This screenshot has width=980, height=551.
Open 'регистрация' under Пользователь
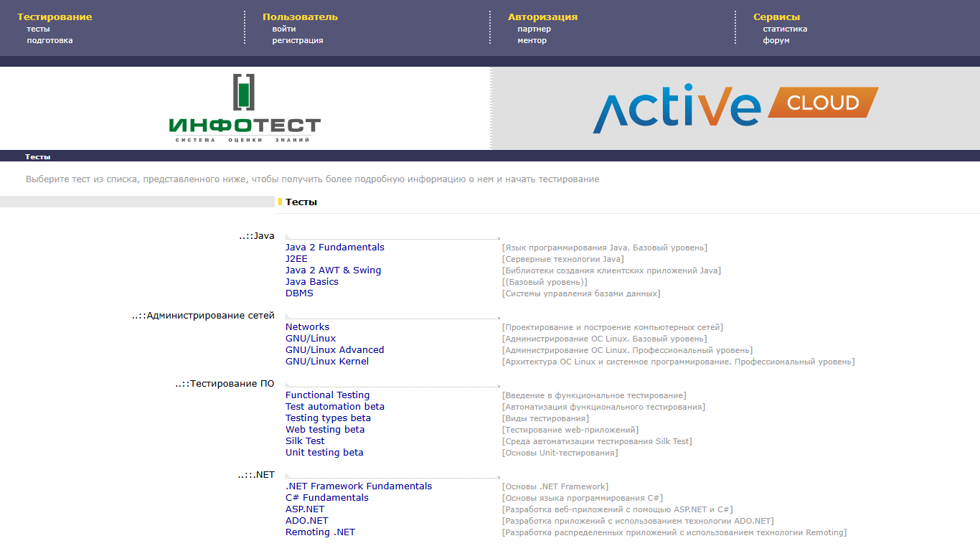[297, 41]
